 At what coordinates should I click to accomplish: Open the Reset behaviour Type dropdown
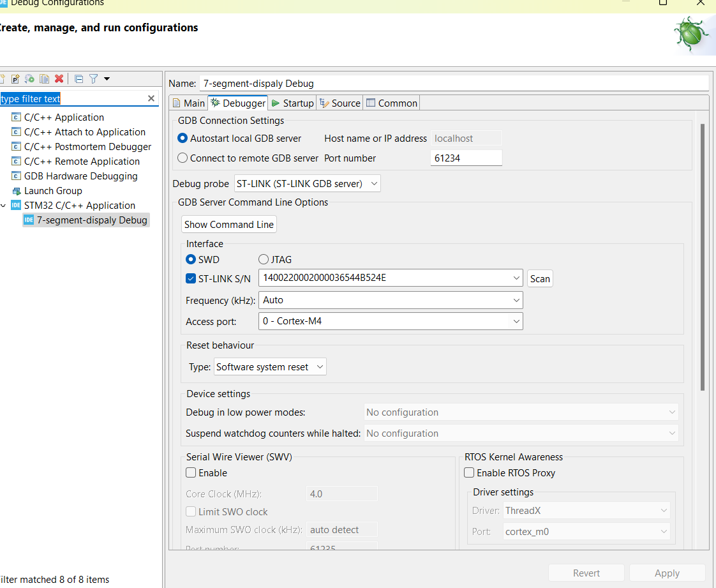pos(270,367)
